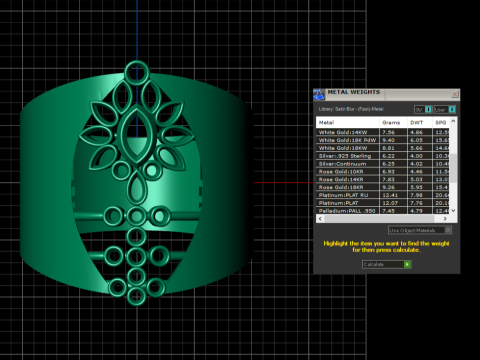Viewport: 480px width, 360px height.
Task: Click the 4.86 DWT value
Action: (417, 132)
